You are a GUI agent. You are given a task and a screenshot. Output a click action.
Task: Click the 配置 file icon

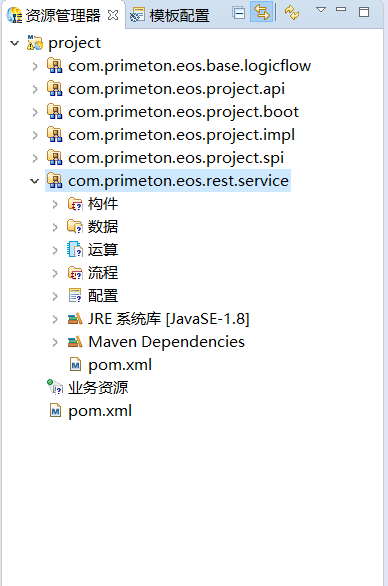(x=75, y=296)
